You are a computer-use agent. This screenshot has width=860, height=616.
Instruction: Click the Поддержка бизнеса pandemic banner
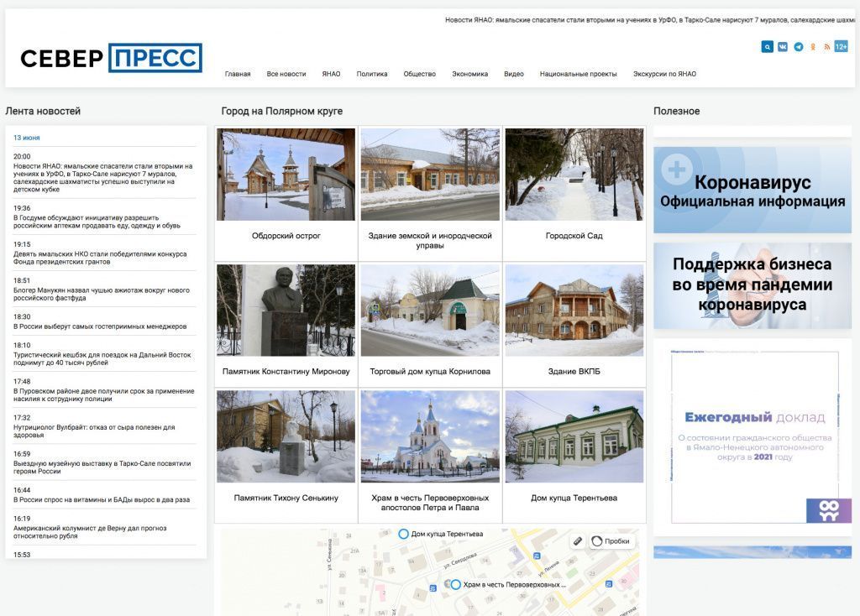point(752,285)
